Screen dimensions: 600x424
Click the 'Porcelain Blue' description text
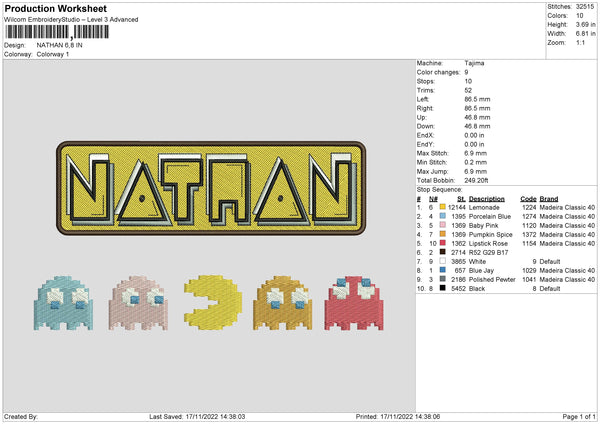coord(490,217)
